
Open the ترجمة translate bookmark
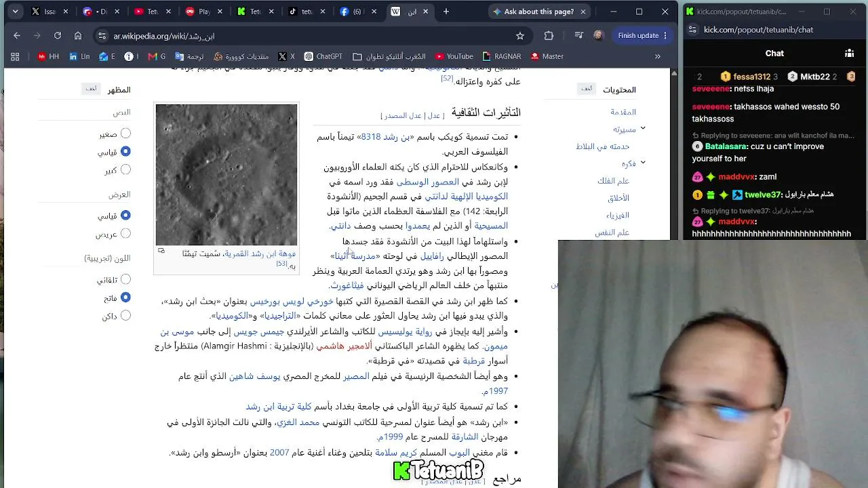tap(189, 56)
